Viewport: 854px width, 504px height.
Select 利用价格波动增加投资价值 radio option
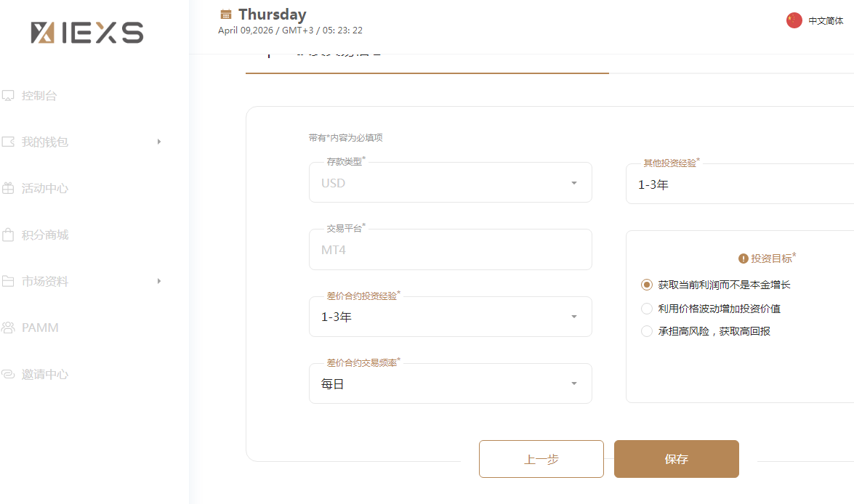(647, 309)
